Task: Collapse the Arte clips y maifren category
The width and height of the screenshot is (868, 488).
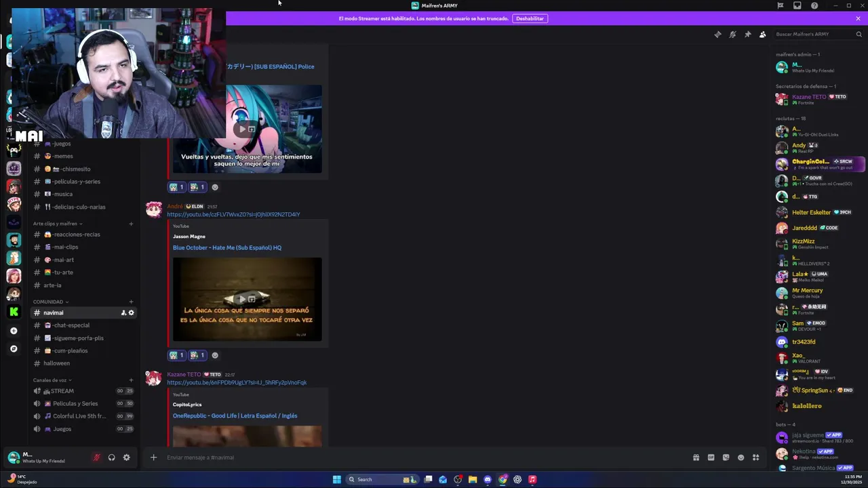Action: 58,224
